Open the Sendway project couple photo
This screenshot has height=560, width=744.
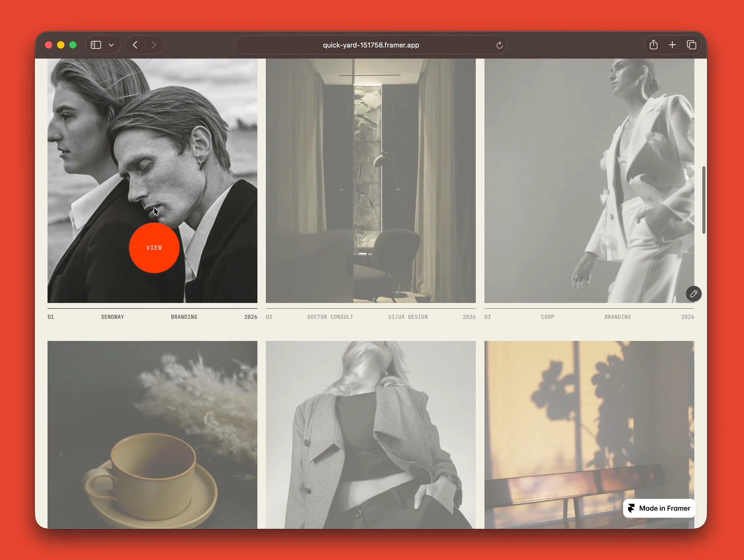(x=152, y=181)
